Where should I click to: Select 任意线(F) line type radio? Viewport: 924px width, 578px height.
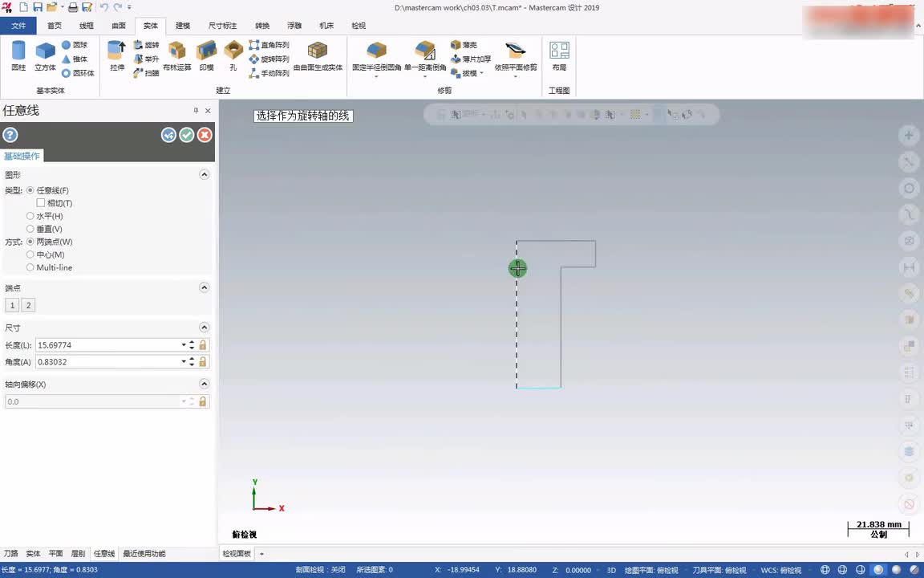pos(30,190)
